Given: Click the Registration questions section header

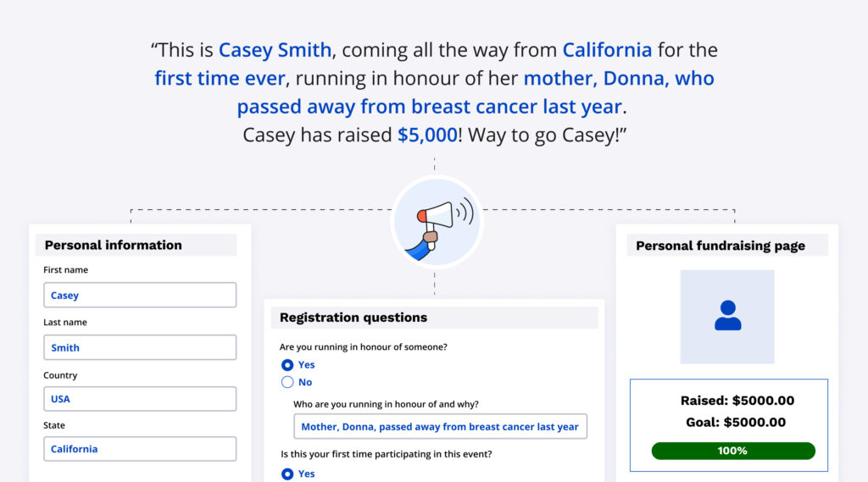Looking at the screenshot, I should [353, 318].
